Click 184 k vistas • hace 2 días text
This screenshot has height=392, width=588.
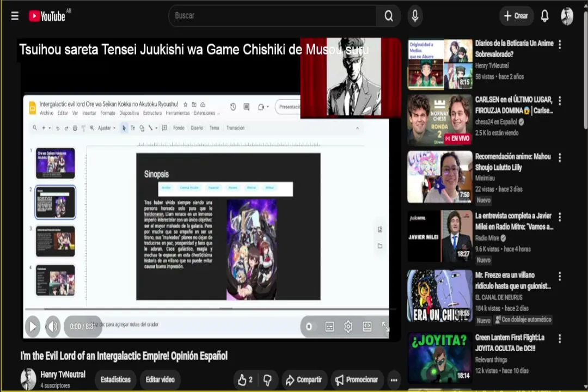tap(502, 308)
